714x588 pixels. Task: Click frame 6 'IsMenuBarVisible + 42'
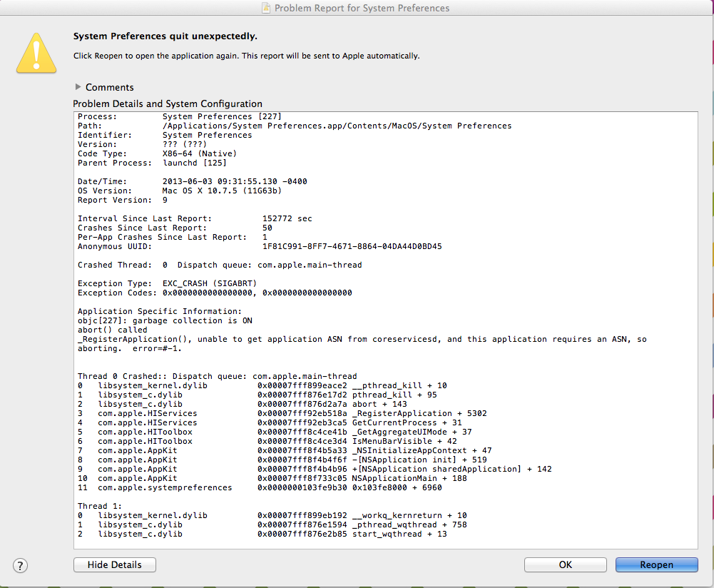[267, 441]
